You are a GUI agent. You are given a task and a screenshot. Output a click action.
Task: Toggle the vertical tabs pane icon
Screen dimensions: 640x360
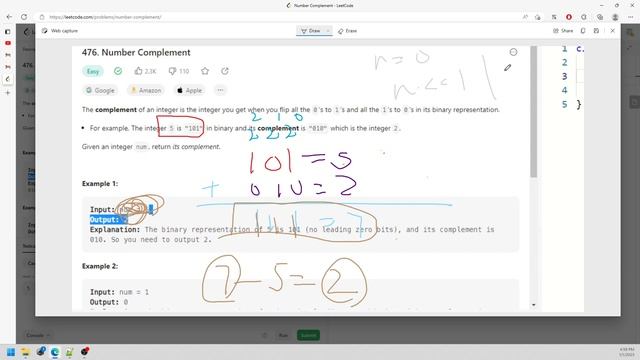[8, 31]
